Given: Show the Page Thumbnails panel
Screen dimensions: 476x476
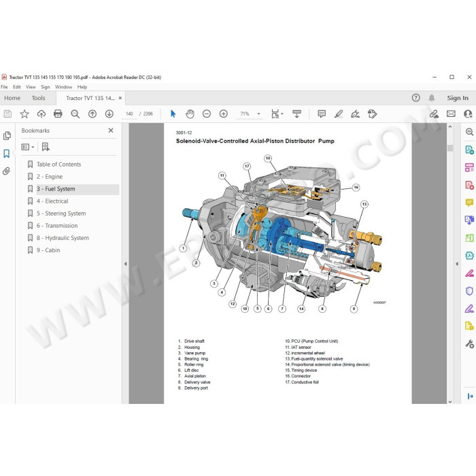Looking at the screenshot, I should [7, 136].
